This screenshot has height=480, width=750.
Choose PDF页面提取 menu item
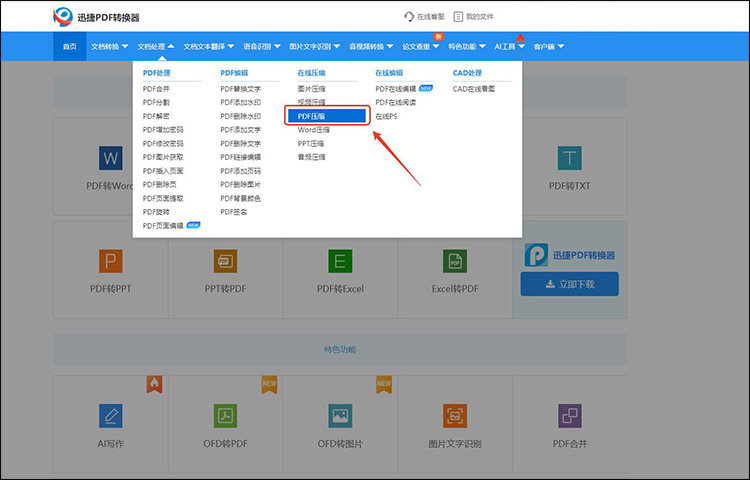[x=163, y=198]
